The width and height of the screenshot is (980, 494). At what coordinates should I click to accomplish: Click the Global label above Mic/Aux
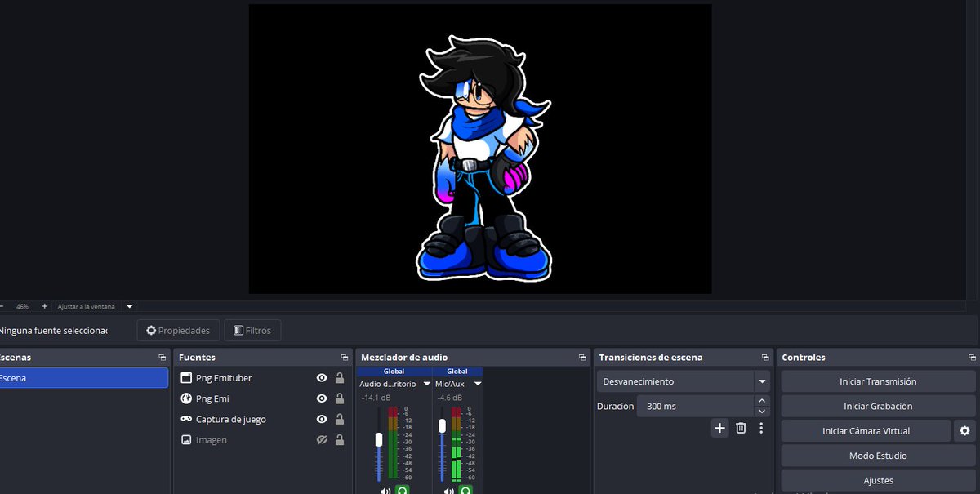point(457,372)
